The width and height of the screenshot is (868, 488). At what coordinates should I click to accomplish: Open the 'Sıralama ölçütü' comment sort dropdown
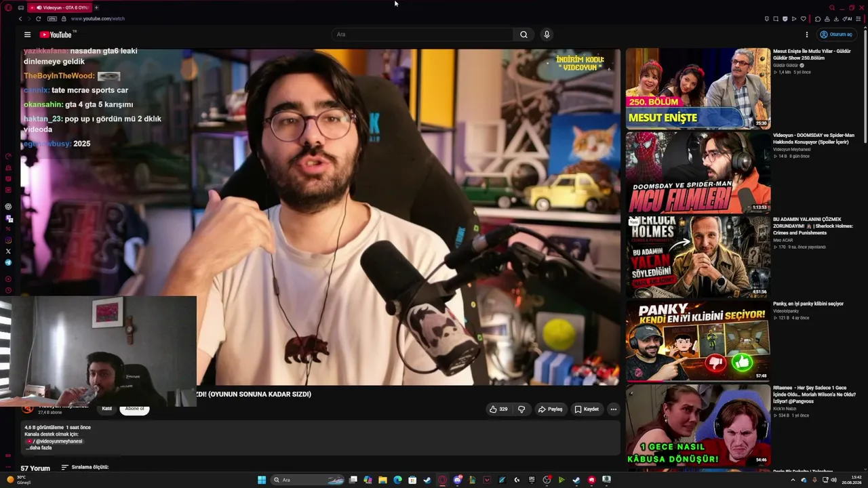(85, 467)
